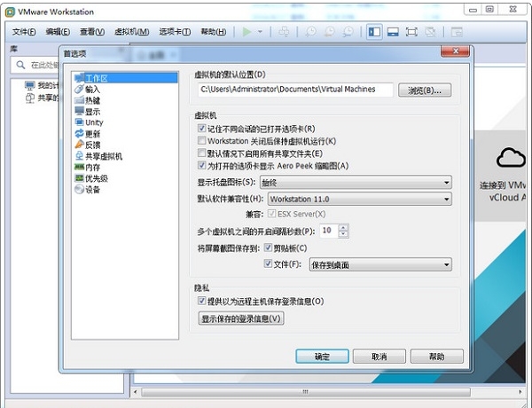Click the default VM location path field
Viewport: 532px width, 408px height.
295,90
